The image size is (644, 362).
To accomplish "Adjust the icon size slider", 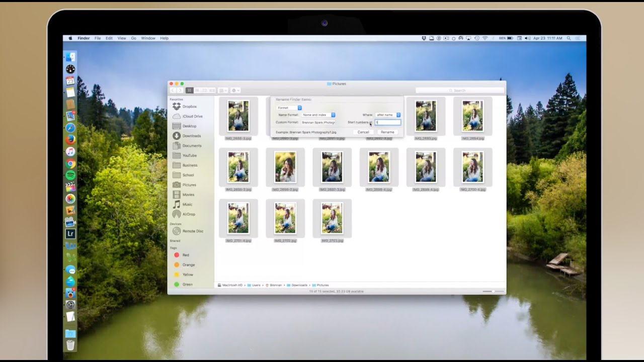I will pyautogui.click(x=493, y=292).
